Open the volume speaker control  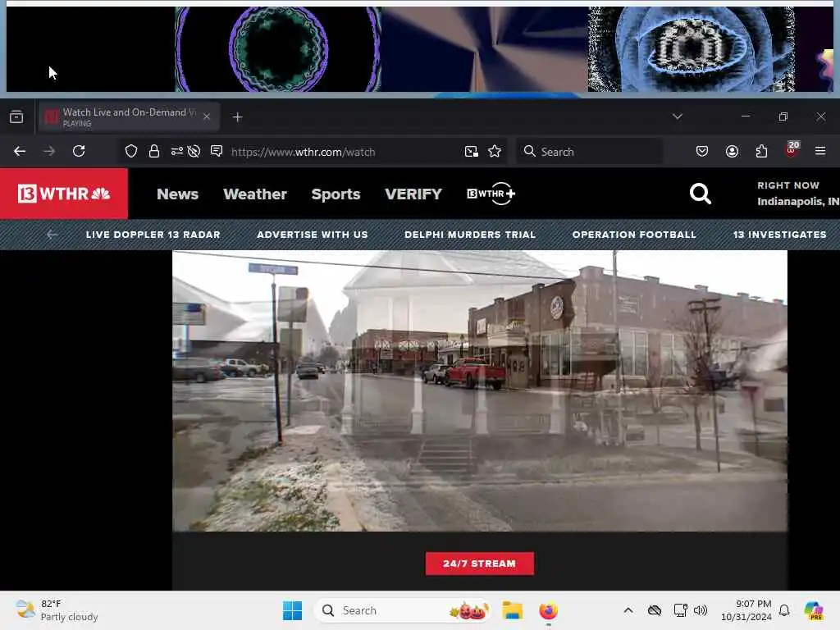(x=701, y=610)
